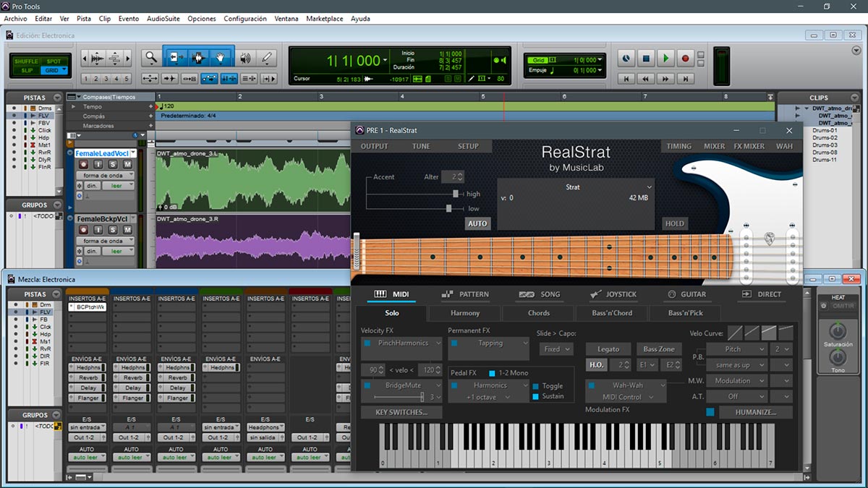Viewport: 868px width, 488px height.
Task: Select the Grabber hand tool
Action: 221,59
